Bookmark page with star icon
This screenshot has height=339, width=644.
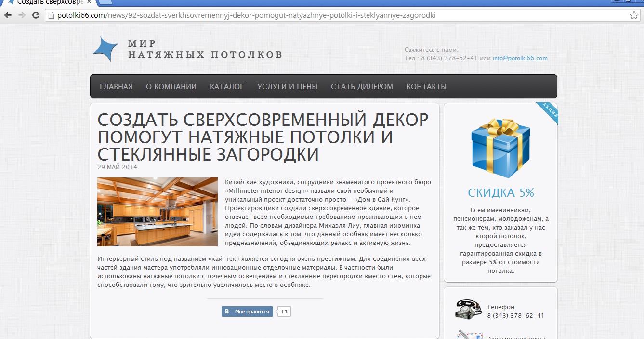pyautogui.click(x=634, y=15)
